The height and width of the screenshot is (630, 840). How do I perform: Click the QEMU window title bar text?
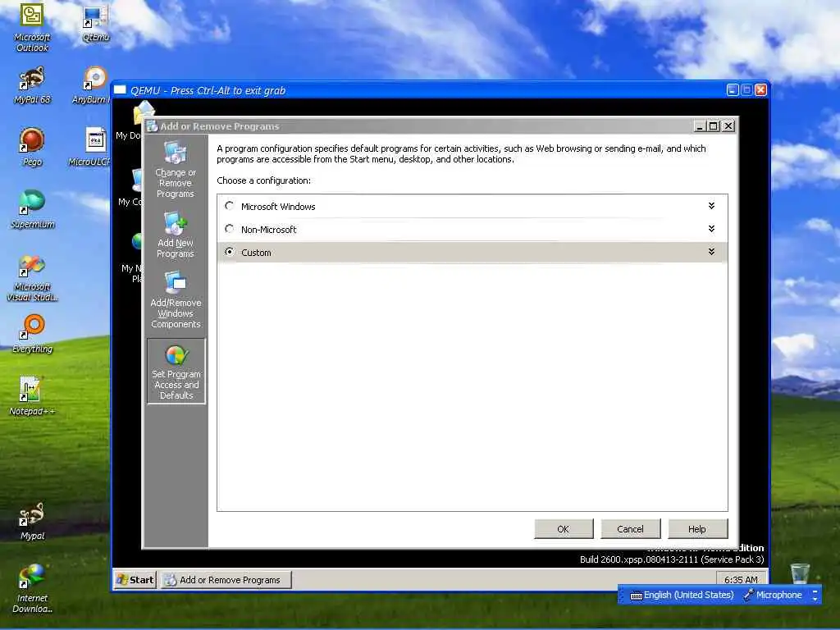[208, 90]
